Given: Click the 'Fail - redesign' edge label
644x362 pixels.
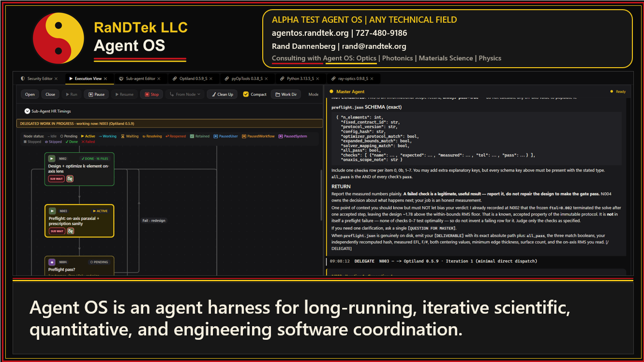Looking at the screenshot, I should coord(153,220).
